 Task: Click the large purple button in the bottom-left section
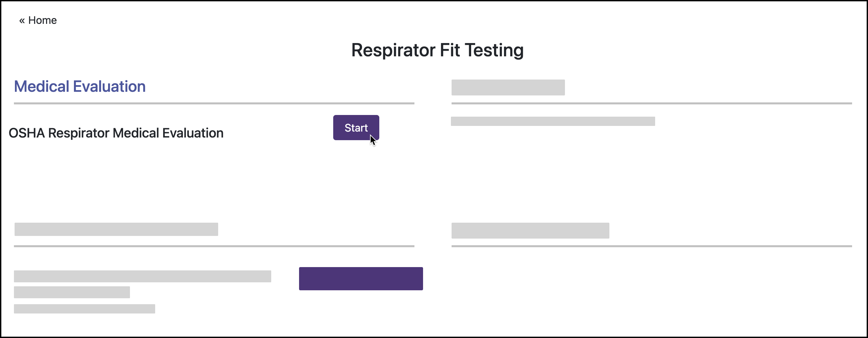[x=361, y=278]
